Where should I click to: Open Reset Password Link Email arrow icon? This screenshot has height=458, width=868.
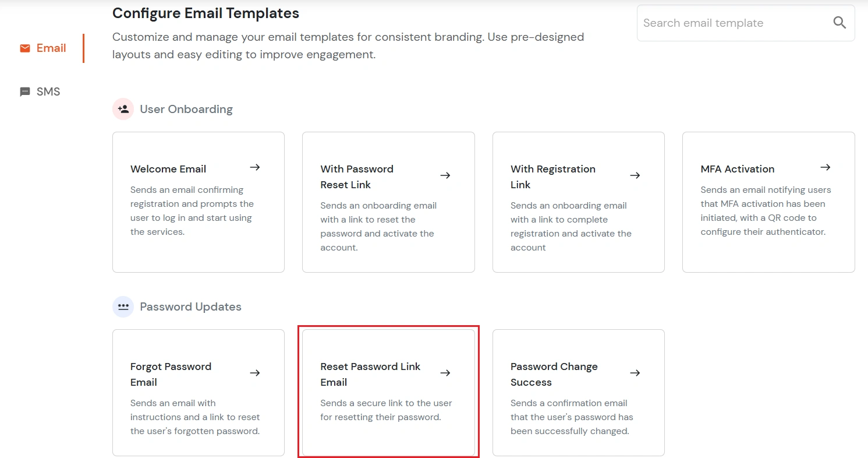coord(445,373)
